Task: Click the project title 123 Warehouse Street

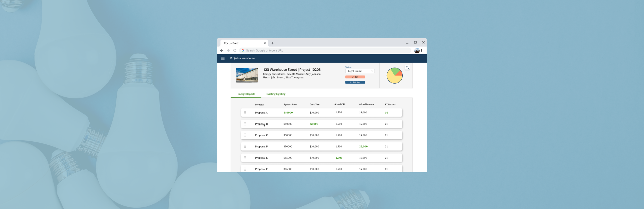Action: click(292, 70)
